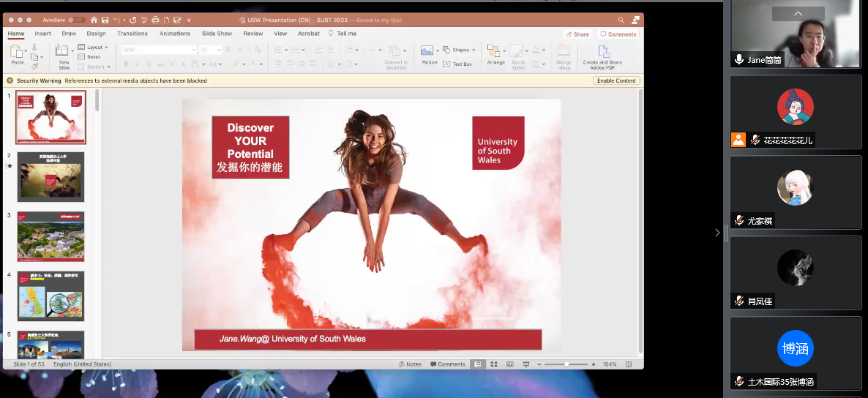Click the Format Painter brush icon

pos(34,66)
